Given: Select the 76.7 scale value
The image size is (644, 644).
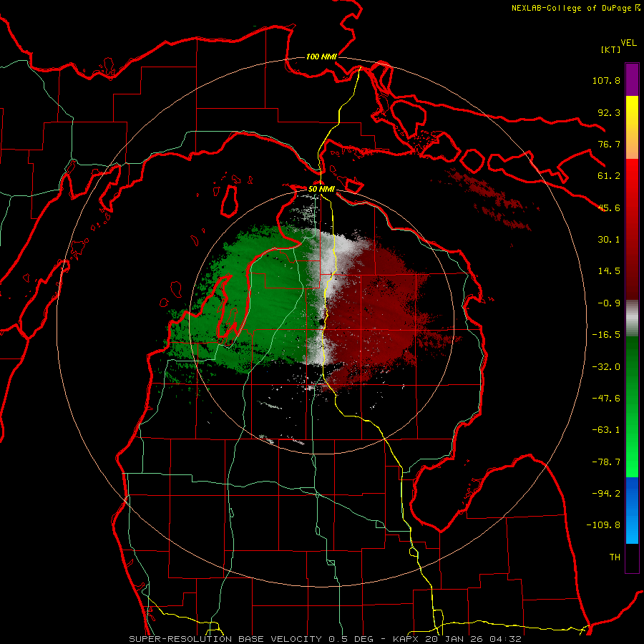Looking at the screenshot, I should (609, 144).
